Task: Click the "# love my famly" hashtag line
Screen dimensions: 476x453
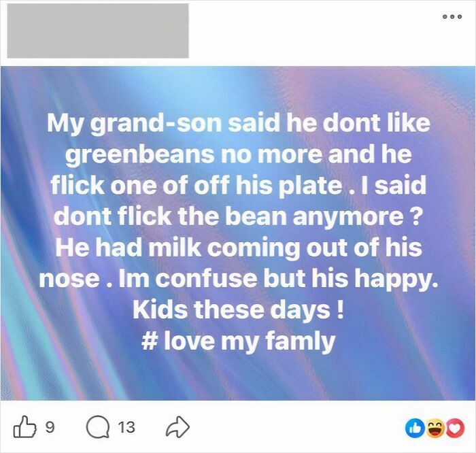Action: click(239, 341)
